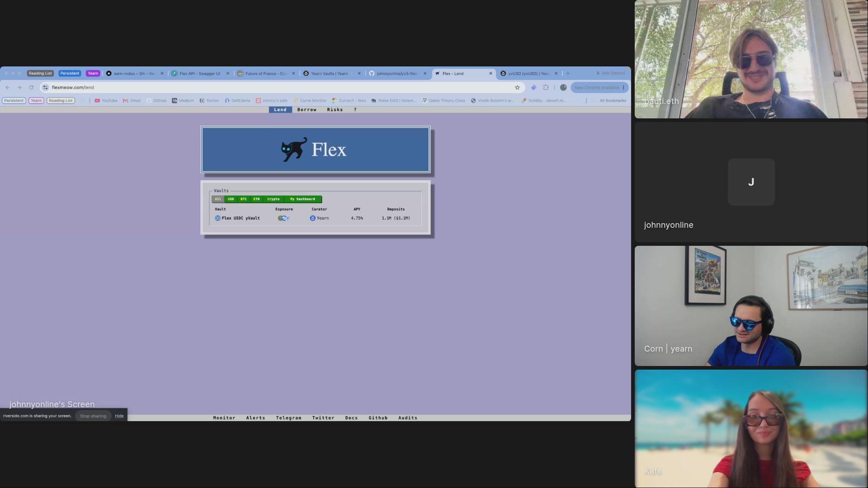
Task: Expand the Reading List tab group in tab strip
Action: (x=40, y=74)
